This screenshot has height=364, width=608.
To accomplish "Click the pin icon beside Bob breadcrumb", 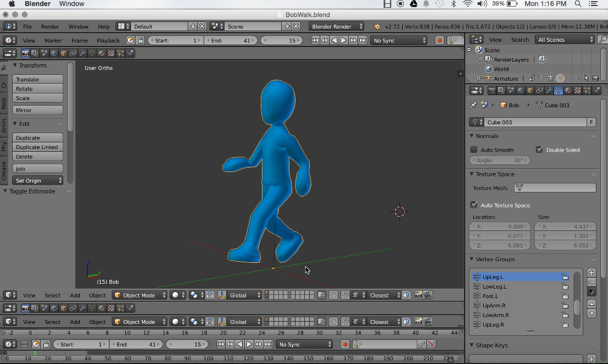I will 474,105.
